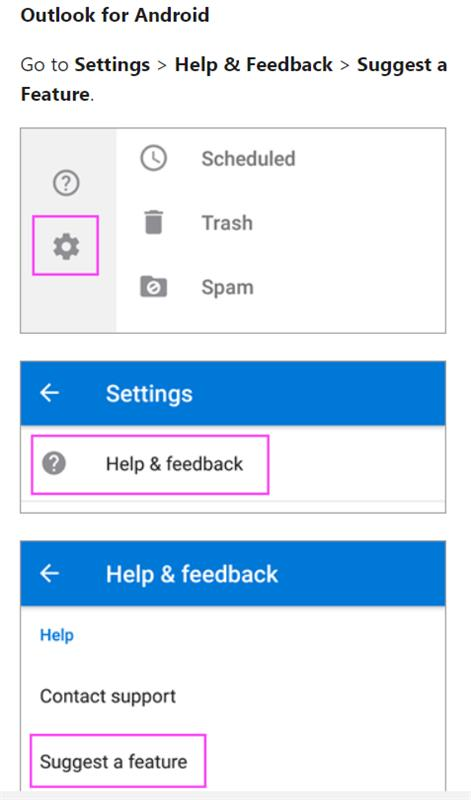The width and height of the screenshot is (471, 800).
Task: Click the blue Help section label
Action: click(57, 635)
